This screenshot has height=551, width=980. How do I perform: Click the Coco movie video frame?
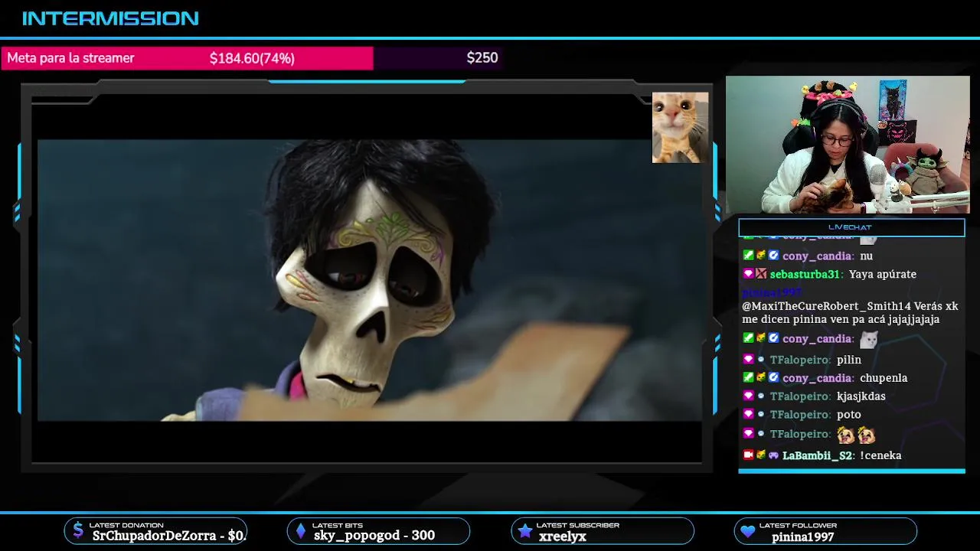(x=369, y=280)
